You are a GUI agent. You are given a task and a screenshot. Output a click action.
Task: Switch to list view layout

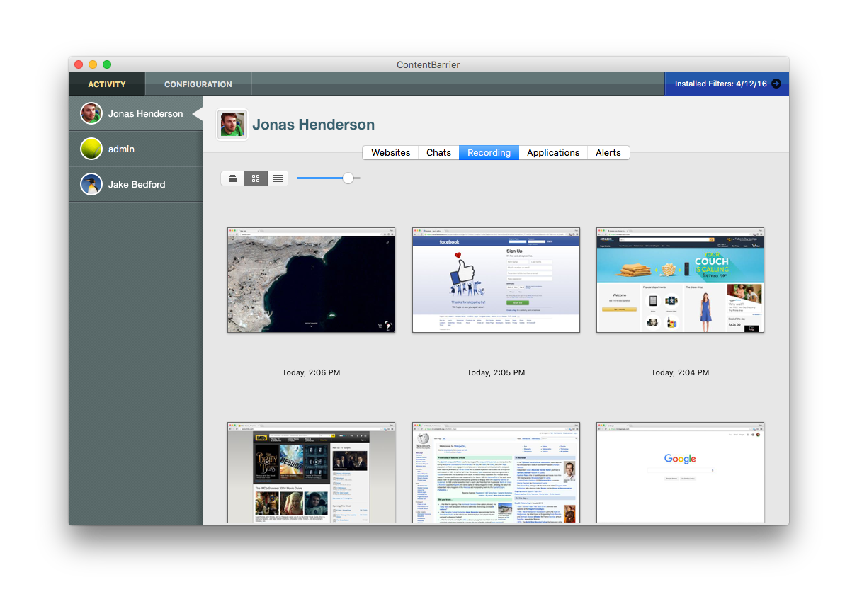click(278, 178)
